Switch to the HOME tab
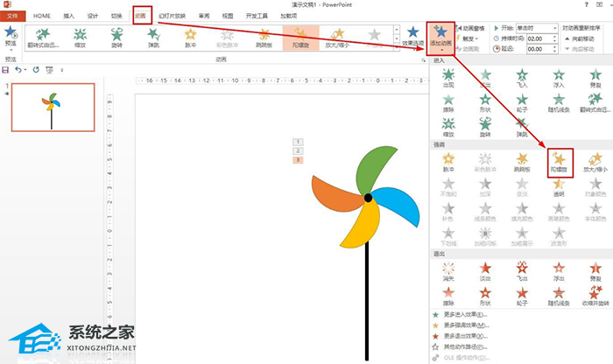This screenshot has height=364, width=613. (x=42, y=16)
